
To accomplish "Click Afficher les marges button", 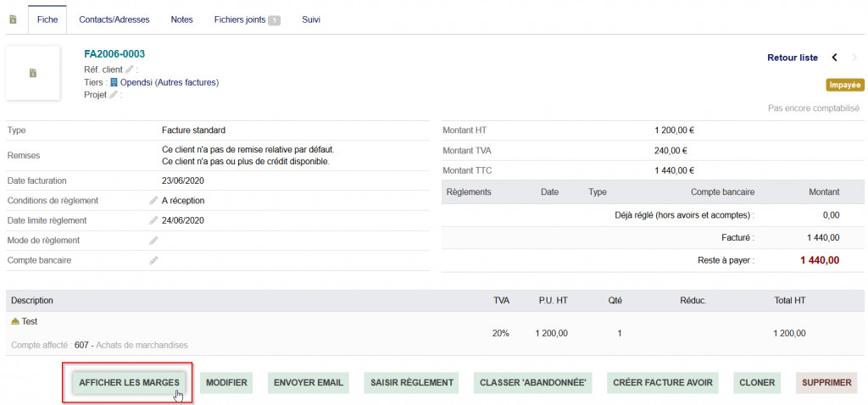I will click(129, 382).
